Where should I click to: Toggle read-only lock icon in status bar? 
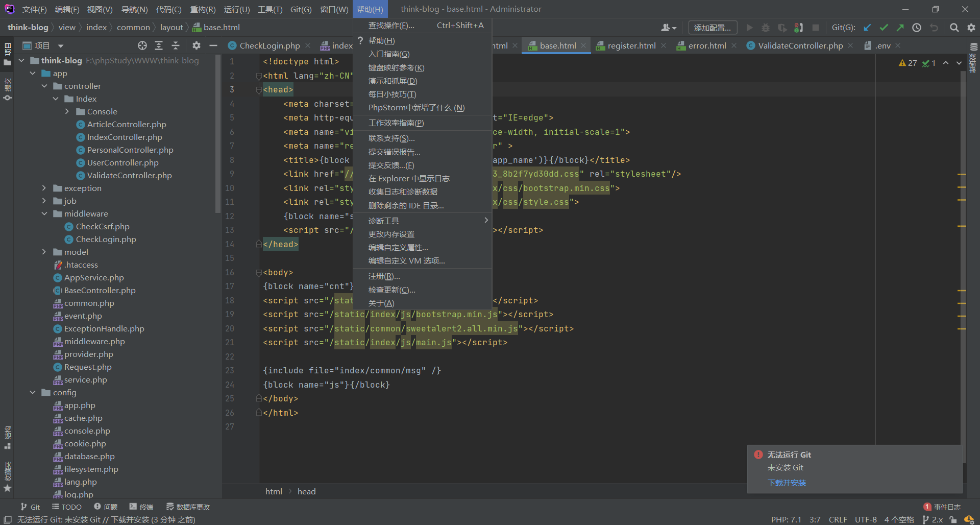pyautogui.click(x=953, y=519)
